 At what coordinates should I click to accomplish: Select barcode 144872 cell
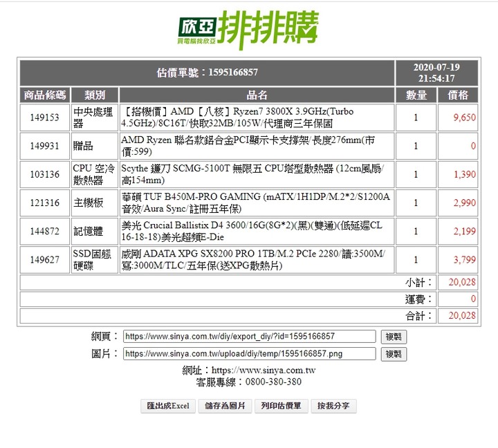45,231
